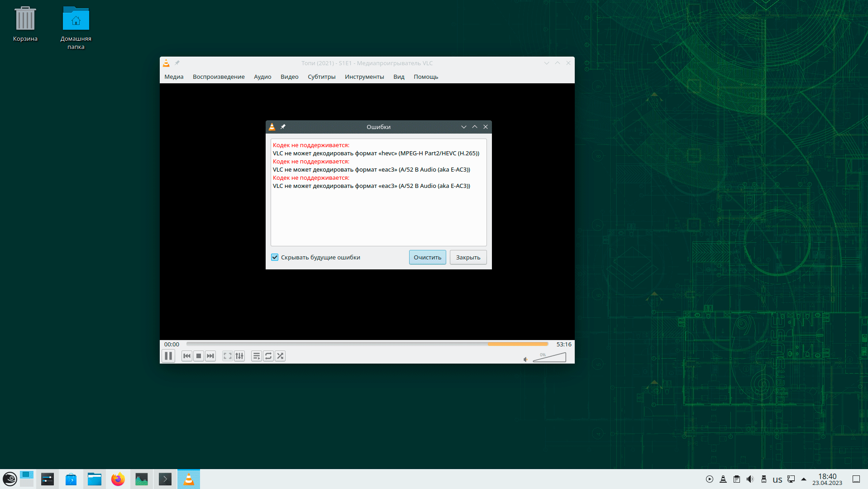
Task: Show the playlist panel
Action: pos(256,356)
